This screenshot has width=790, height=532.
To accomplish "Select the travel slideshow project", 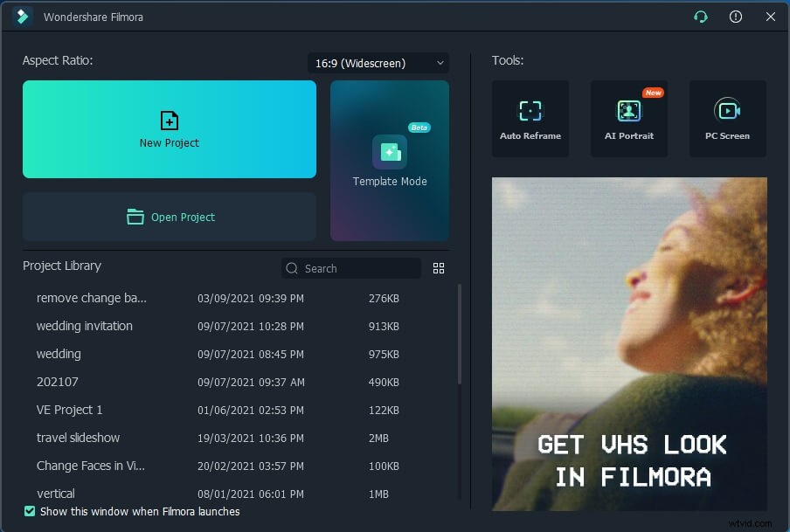I will coord(79,438).
